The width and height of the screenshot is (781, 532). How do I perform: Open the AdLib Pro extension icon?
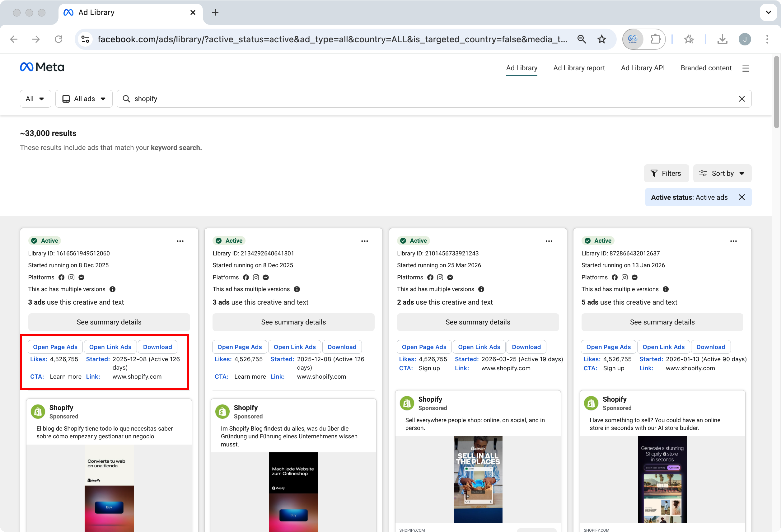pos(633,39)
